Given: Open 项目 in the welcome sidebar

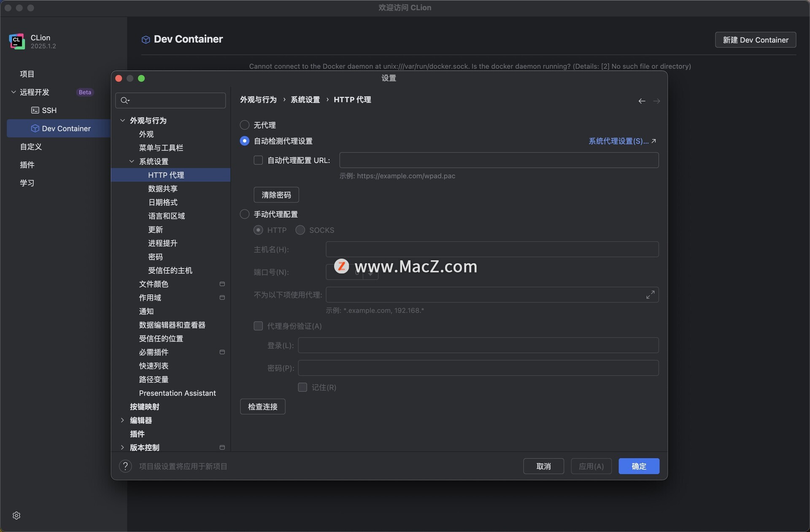Looking at the screenshot, I should [x=27, y=74].
